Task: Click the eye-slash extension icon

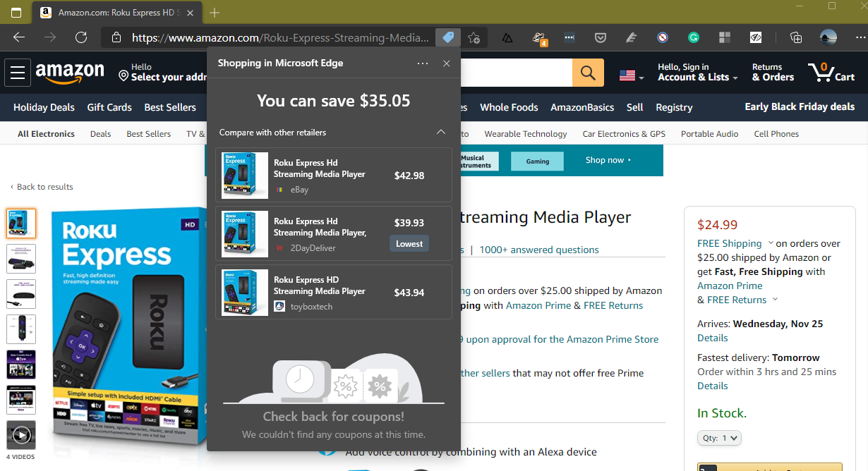Action: click(x=756, y=37)
